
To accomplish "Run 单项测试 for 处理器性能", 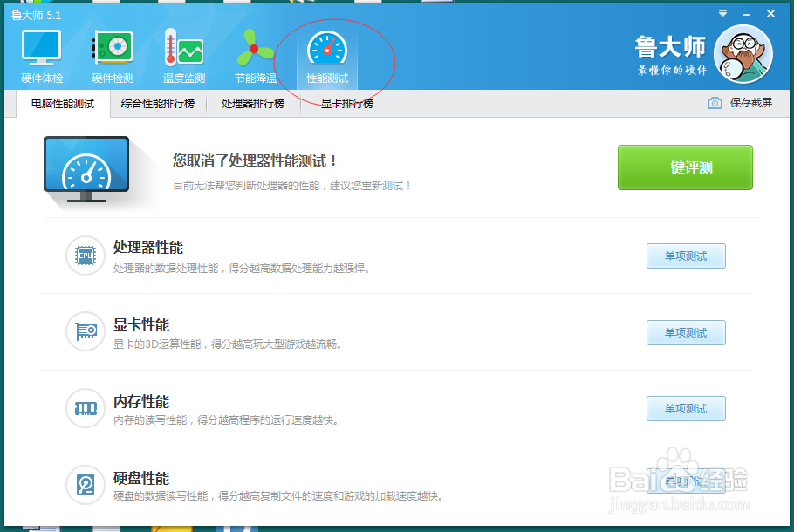I will tap(686, 256).
